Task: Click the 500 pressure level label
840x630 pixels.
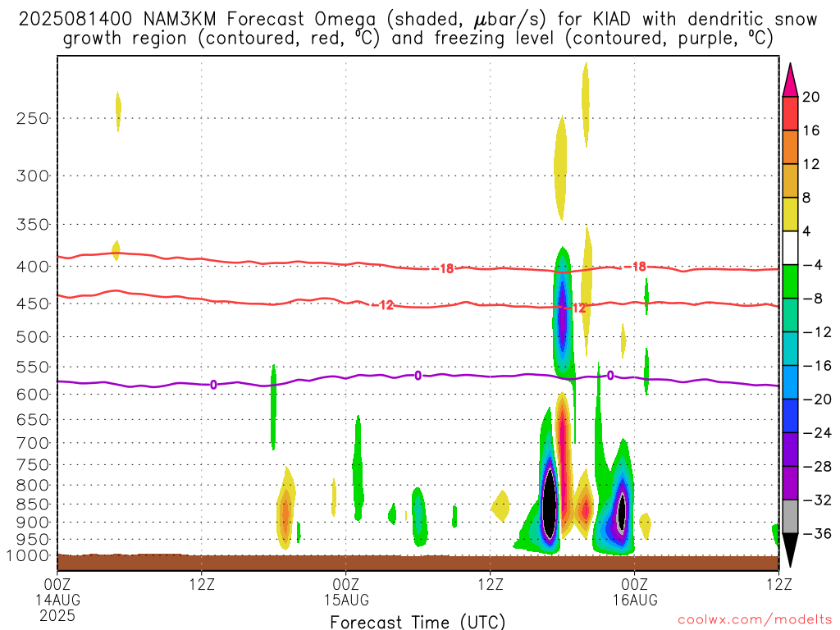Action: pos(33,337)
